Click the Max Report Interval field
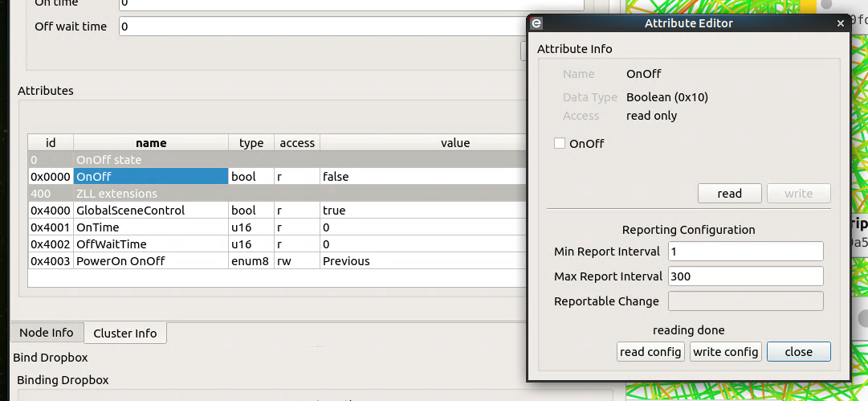The height and width of the screenshot is (401, 868). point(746,276)
